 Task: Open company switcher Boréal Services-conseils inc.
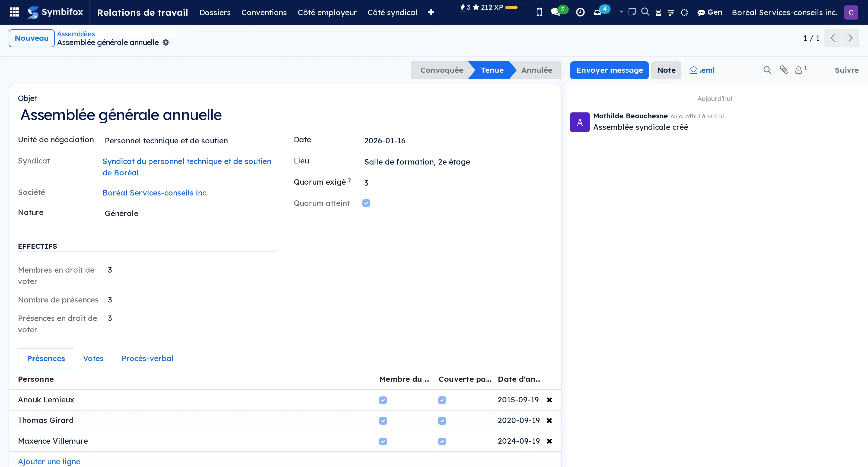(x=784, y=12)
